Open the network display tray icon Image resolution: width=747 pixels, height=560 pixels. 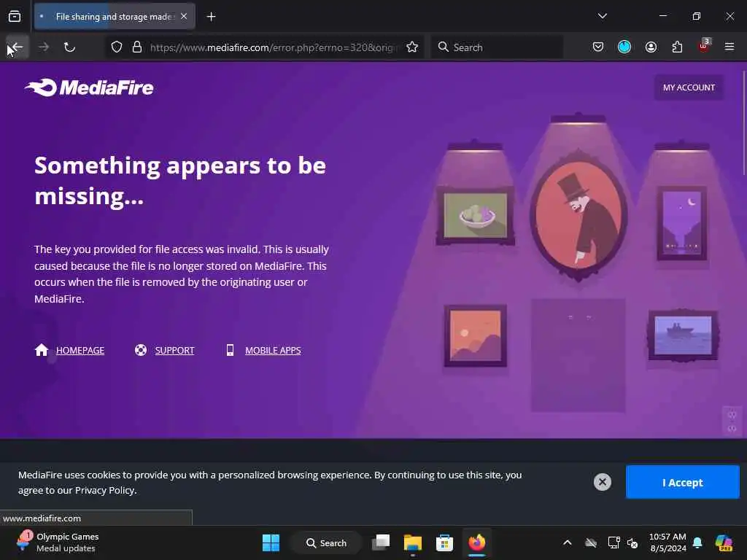click(614, 542)
